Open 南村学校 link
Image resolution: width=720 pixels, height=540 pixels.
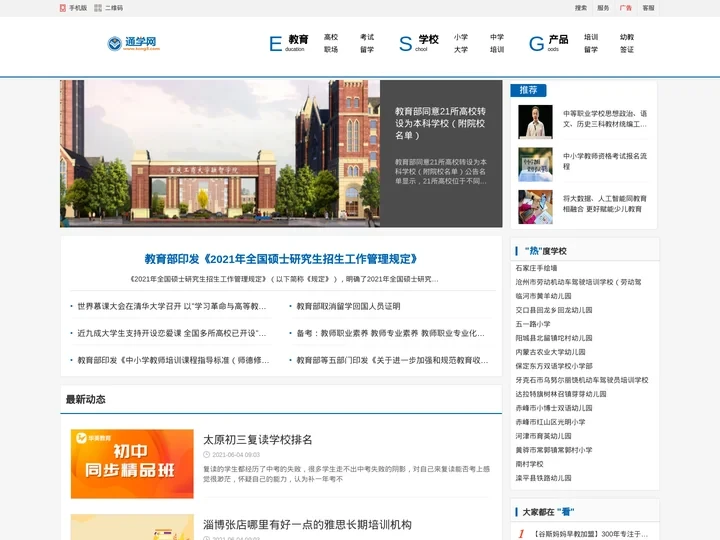[529, 464]
